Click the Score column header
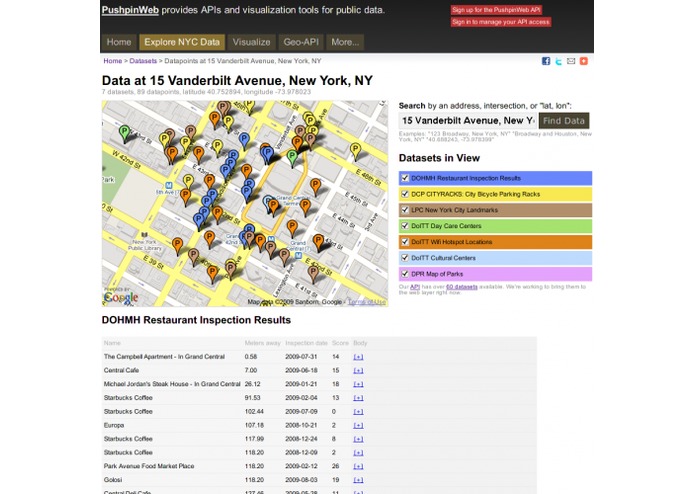 click(x=340, y=343)
